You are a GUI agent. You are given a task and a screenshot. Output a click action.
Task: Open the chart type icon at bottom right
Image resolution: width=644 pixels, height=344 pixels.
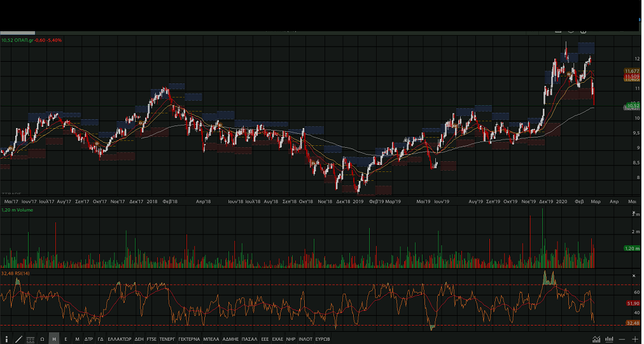tap(596, 340)
